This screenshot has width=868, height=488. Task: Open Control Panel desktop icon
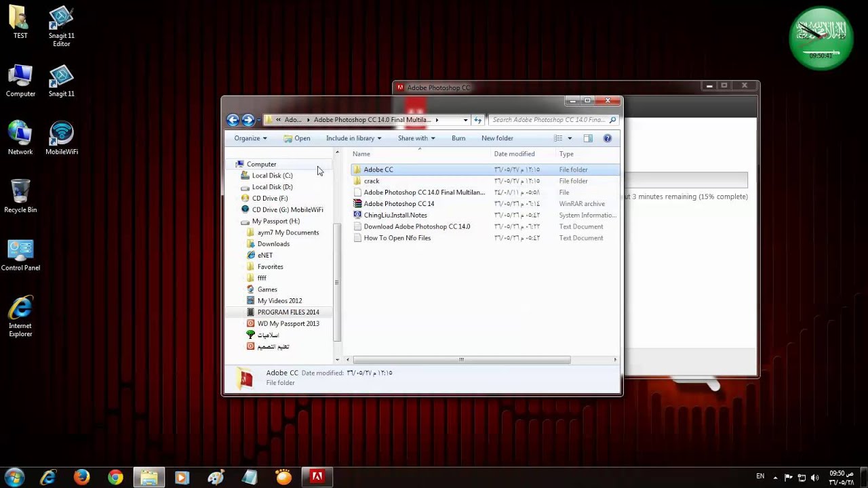pos(20,254)
